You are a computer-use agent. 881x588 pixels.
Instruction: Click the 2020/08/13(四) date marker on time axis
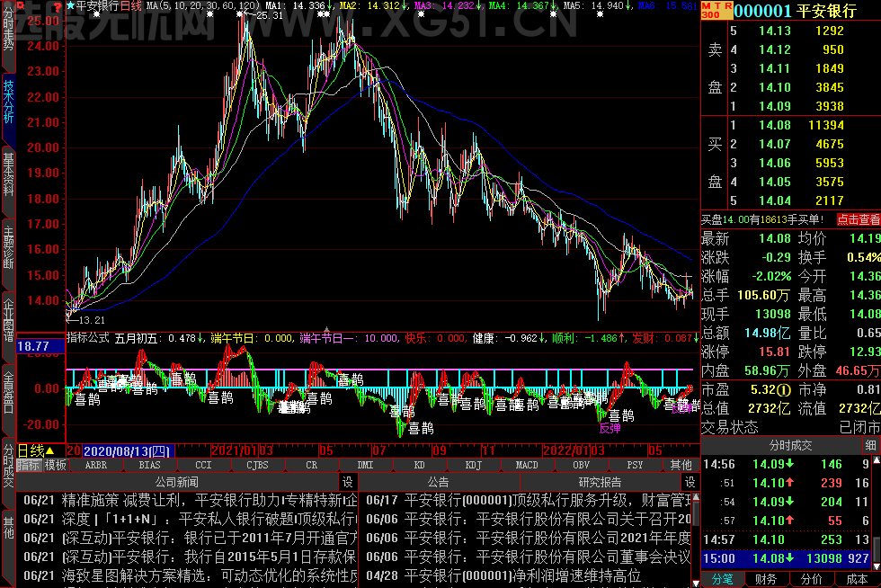pyautogui.click(x=129, y=450)
